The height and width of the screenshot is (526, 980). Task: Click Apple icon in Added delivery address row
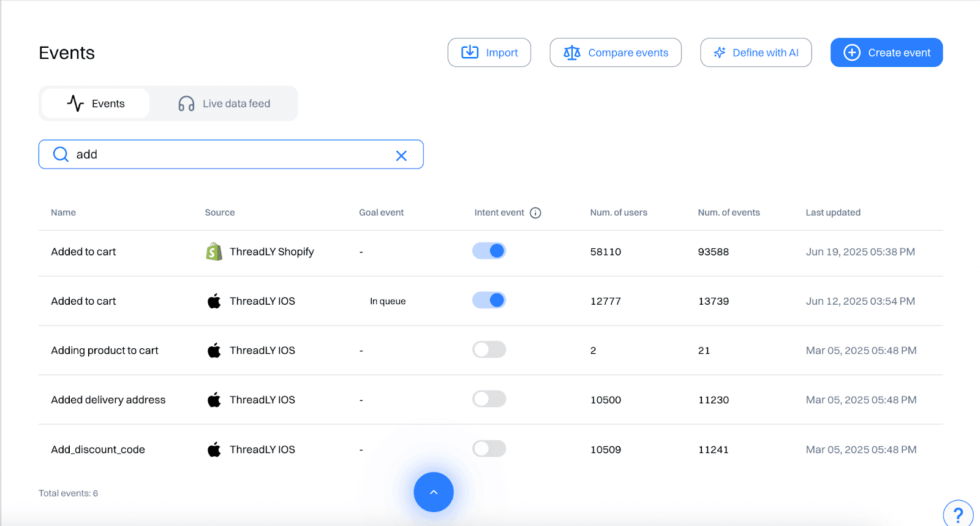click(x=214, y=400)
